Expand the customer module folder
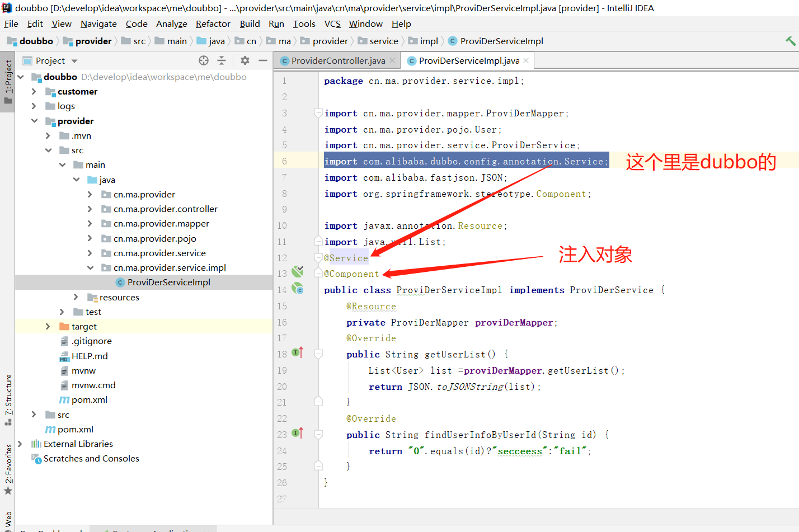 34,91
